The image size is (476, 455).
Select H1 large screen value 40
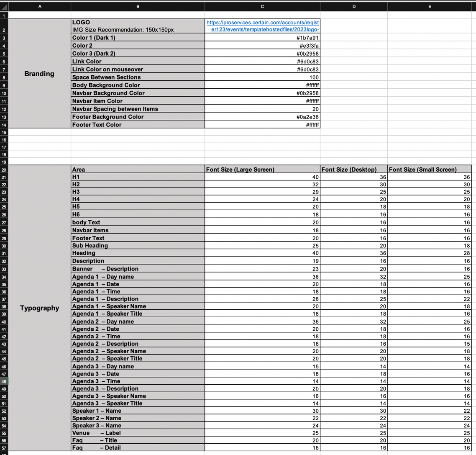coord(262,177)
